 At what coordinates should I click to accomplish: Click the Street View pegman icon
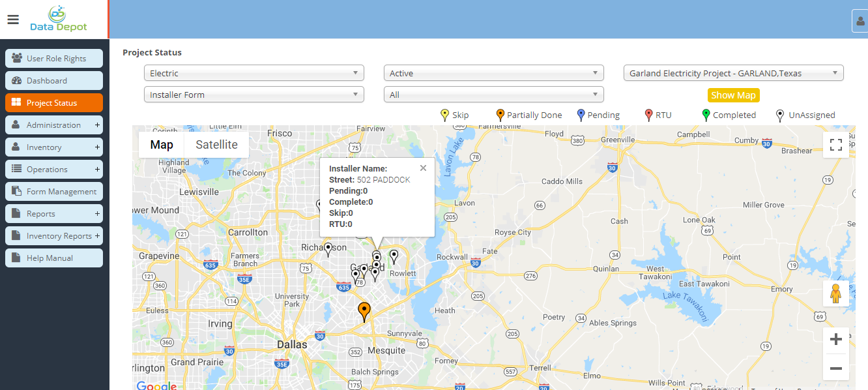point(835,293)
